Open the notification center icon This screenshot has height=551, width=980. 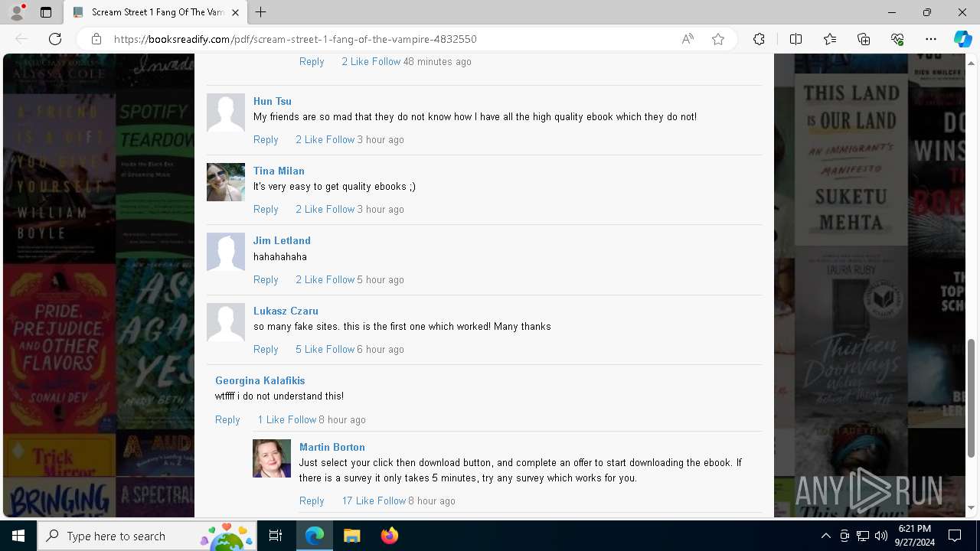click(x=955, y=536)
